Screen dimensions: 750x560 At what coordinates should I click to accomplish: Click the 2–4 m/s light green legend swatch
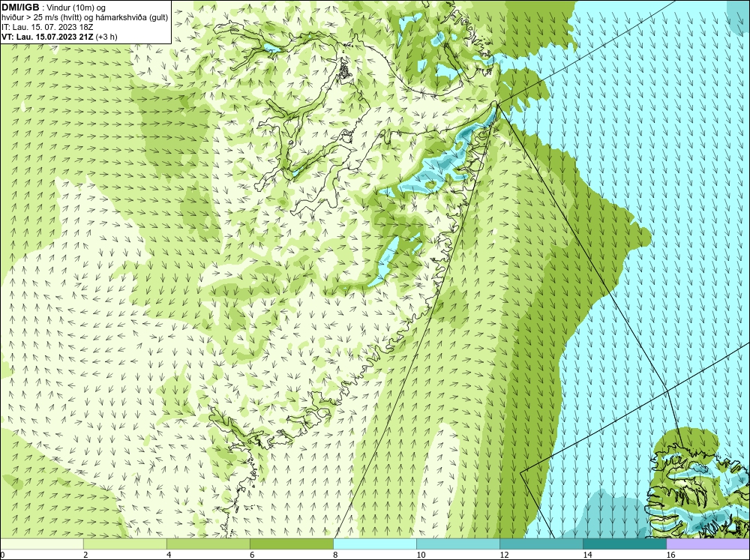tap(125, 544)
